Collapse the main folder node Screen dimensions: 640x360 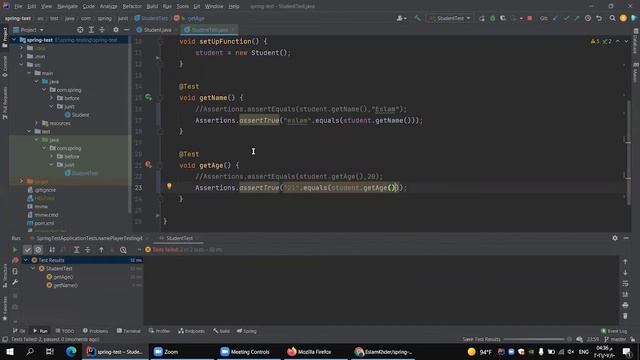[x=29, y=73]
